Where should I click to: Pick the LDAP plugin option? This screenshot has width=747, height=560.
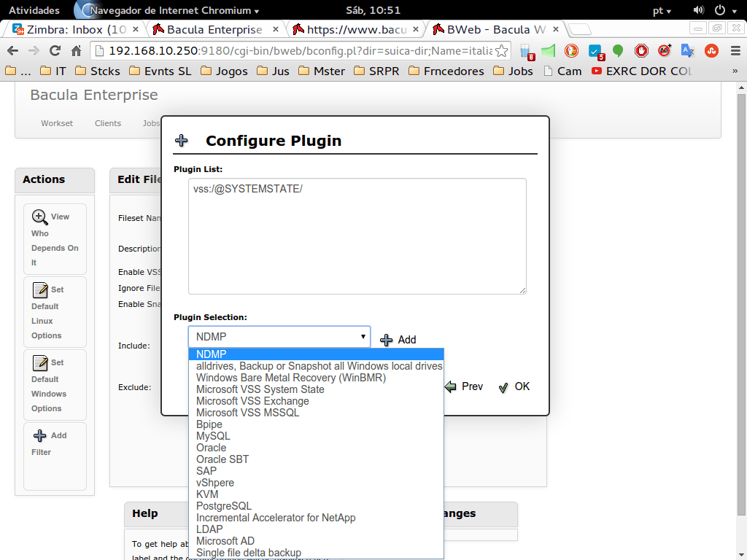point(317,529)
